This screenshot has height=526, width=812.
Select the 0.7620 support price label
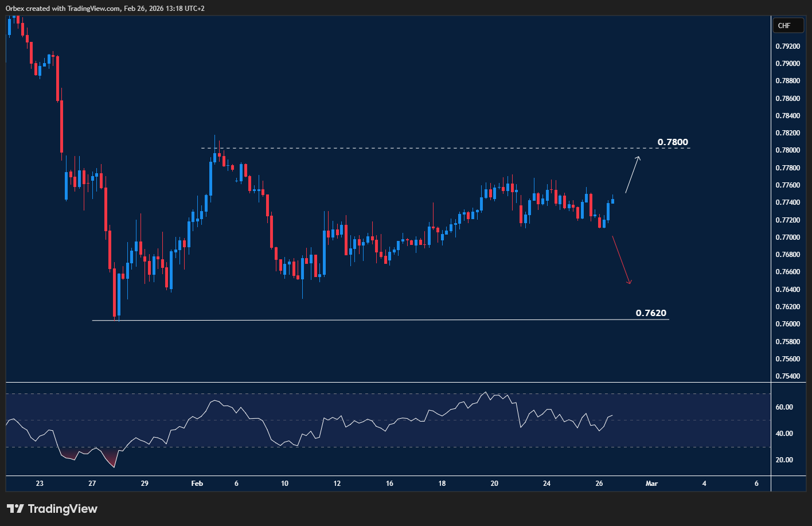pyautogui.click(x=651, y=313)
